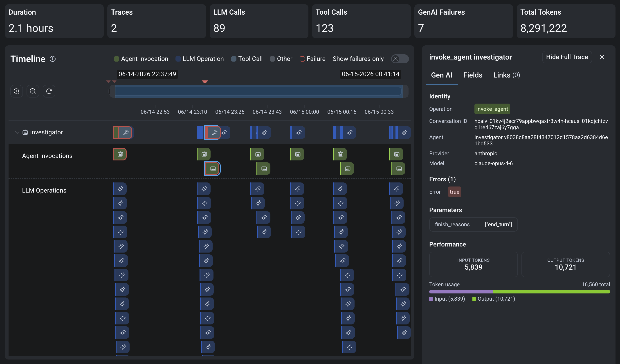
Task: Switch to the Fields tab
Action: (473, 75)
